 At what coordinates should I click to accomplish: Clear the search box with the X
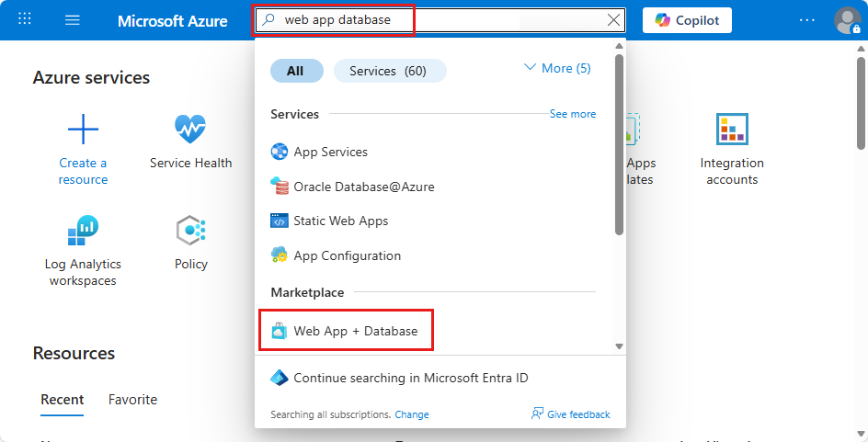[x=614, y=20]
